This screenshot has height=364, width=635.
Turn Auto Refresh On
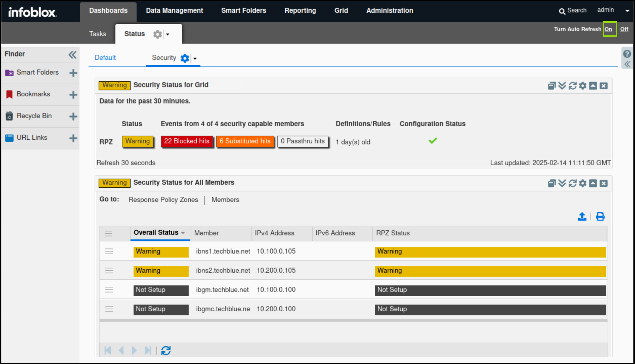(608, 29)
